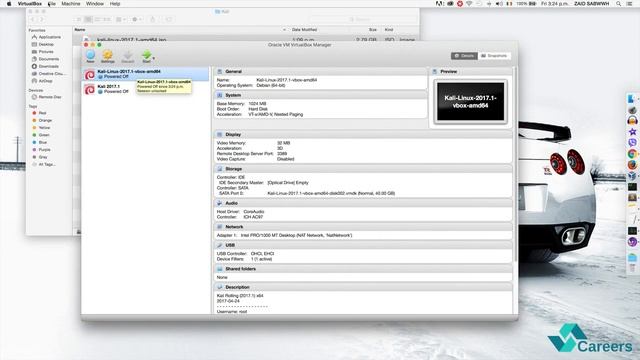Viewport: 640px width, 360px height.
Task: Click the details pane vertical scrollbar
Action: [x=515, y=163]
